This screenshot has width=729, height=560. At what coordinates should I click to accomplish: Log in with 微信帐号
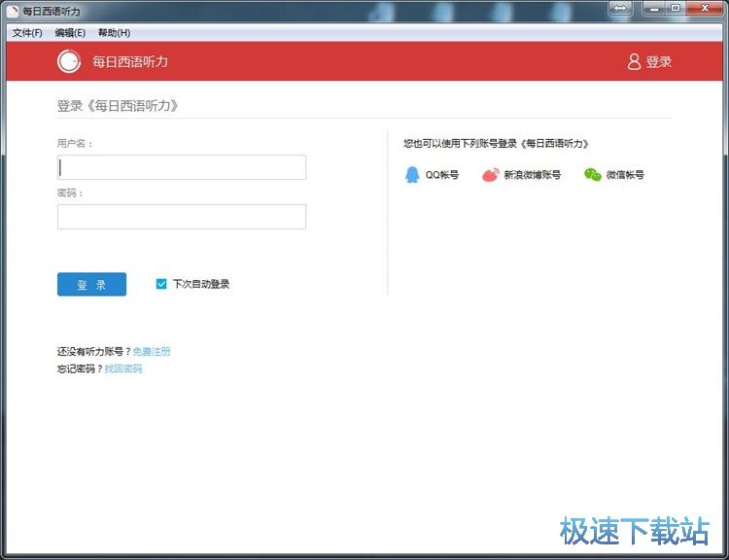click(x=614, y=175)
